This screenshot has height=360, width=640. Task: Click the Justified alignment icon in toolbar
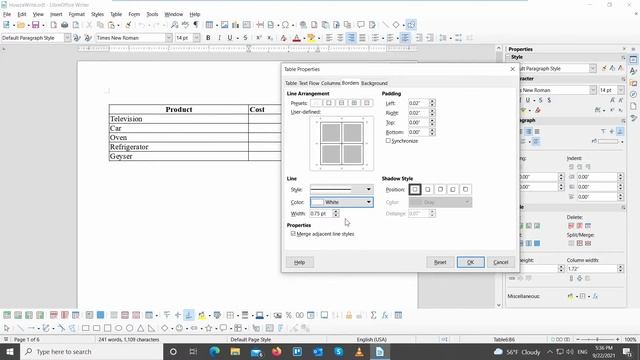362,38
